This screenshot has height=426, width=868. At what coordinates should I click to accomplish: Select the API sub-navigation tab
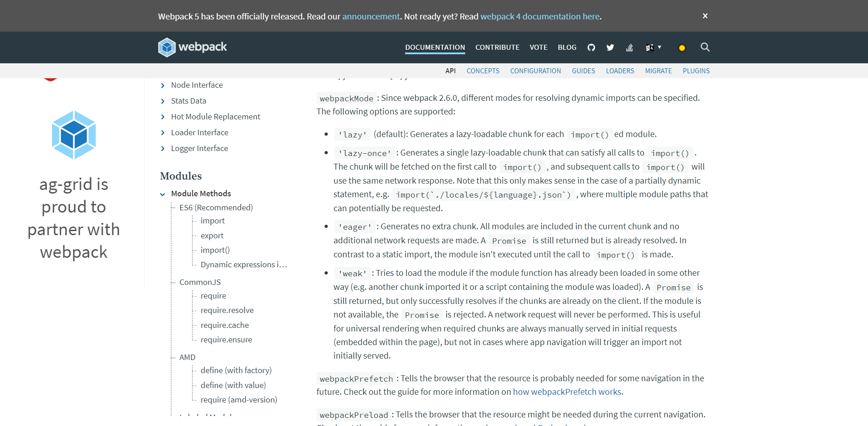point(450,71)
